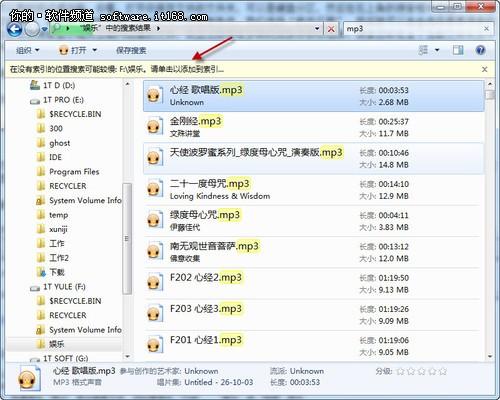Select 1T D (D:) drive
The image size is (500, 400).
[x=59, y=85]
